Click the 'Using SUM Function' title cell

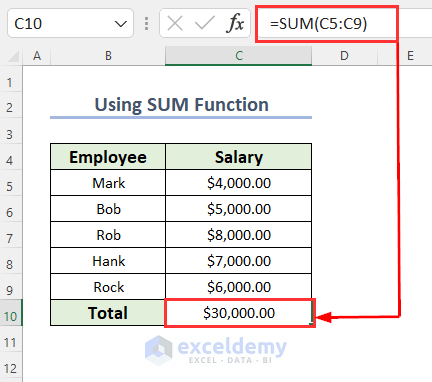[x=181, y=105]
